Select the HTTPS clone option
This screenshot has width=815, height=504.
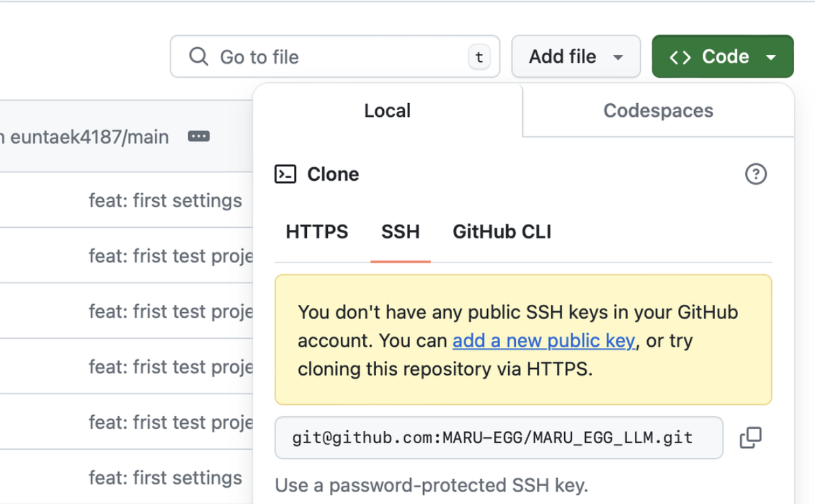(x=317, y=232)
